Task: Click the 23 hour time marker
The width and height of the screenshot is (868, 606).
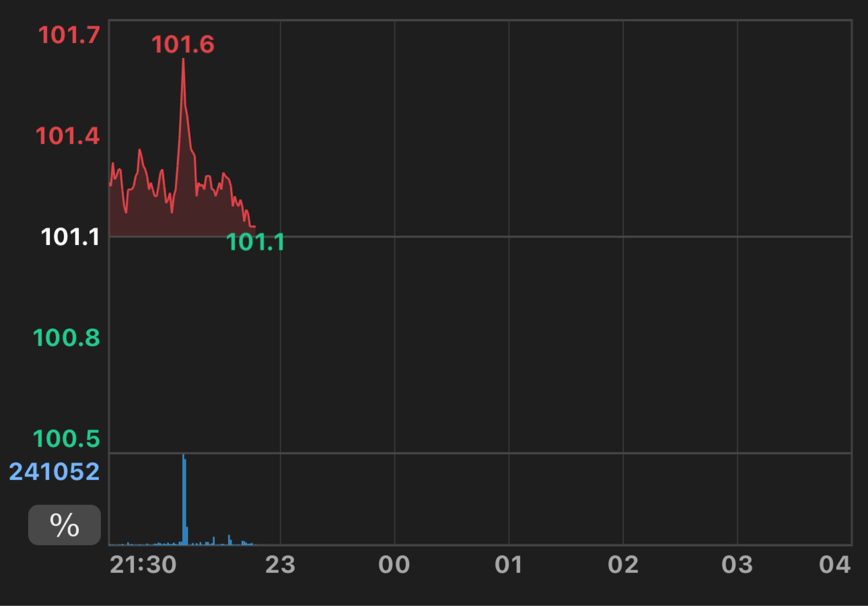Action: pyautogui.click(x=280, y=565)
